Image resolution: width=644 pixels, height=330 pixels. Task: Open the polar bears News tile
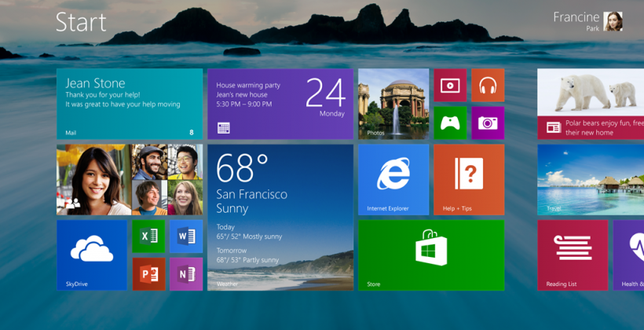(591, 104)
